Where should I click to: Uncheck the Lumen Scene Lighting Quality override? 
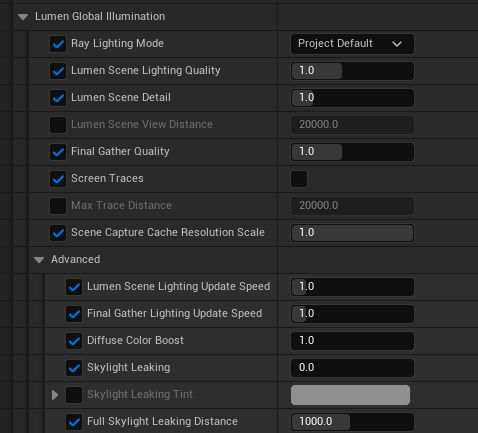(58, 71)
